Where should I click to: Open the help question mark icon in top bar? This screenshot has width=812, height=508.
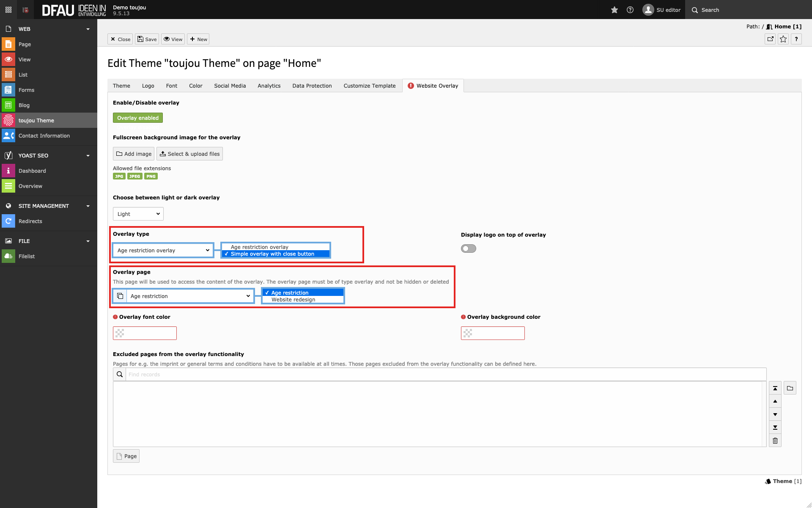click(630, 10)
